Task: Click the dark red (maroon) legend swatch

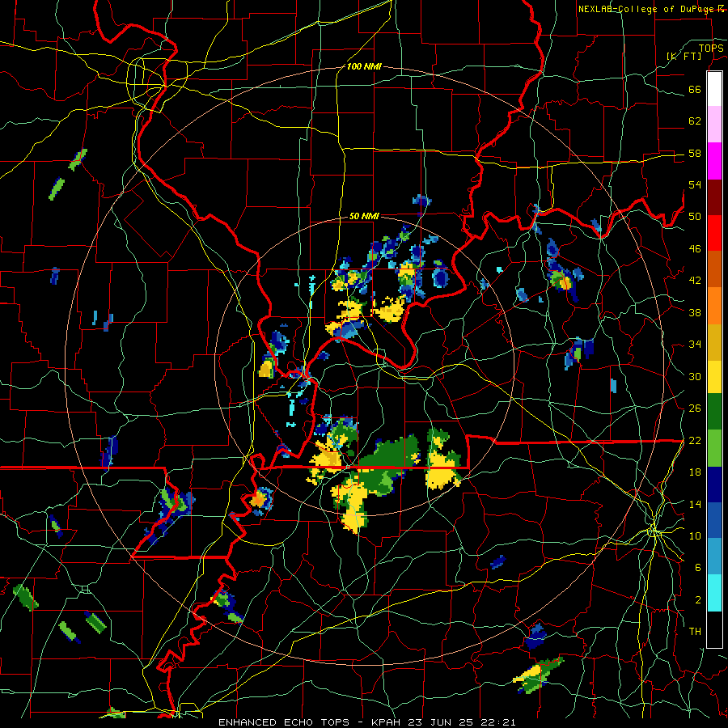Action: point(714,197)
